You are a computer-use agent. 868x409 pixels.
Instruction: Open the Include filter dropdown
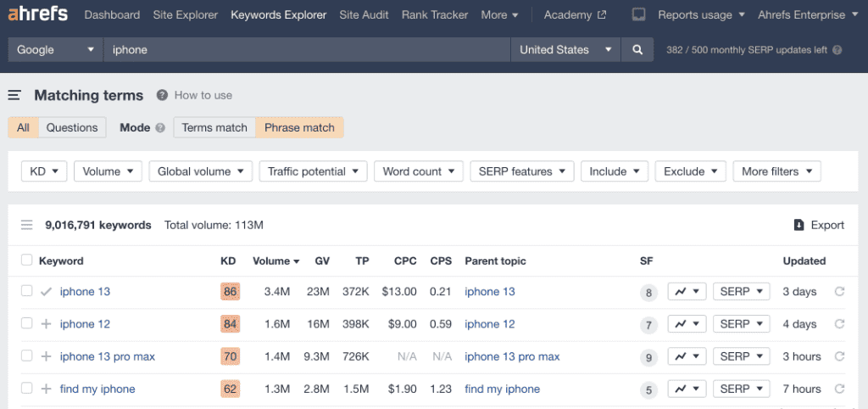(615, 171)
